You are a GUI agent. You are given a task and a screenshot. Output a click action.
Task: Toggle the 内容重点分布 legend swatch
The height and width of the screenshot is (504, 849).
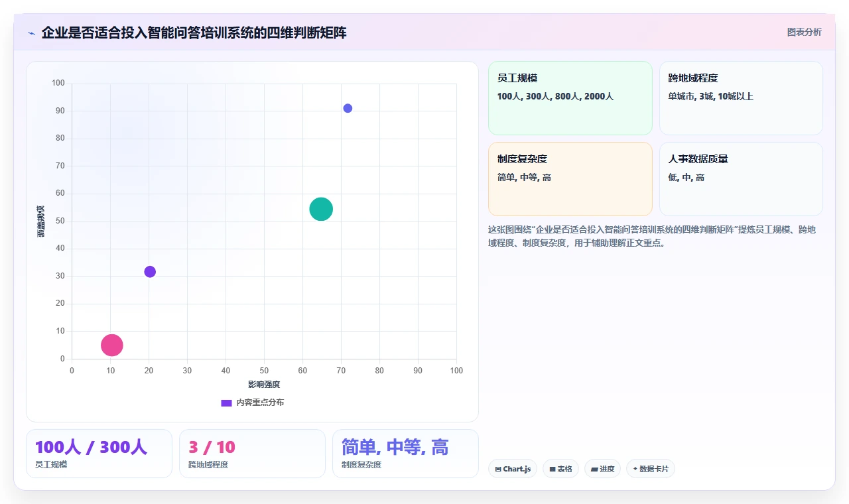[x=226, y=403]
